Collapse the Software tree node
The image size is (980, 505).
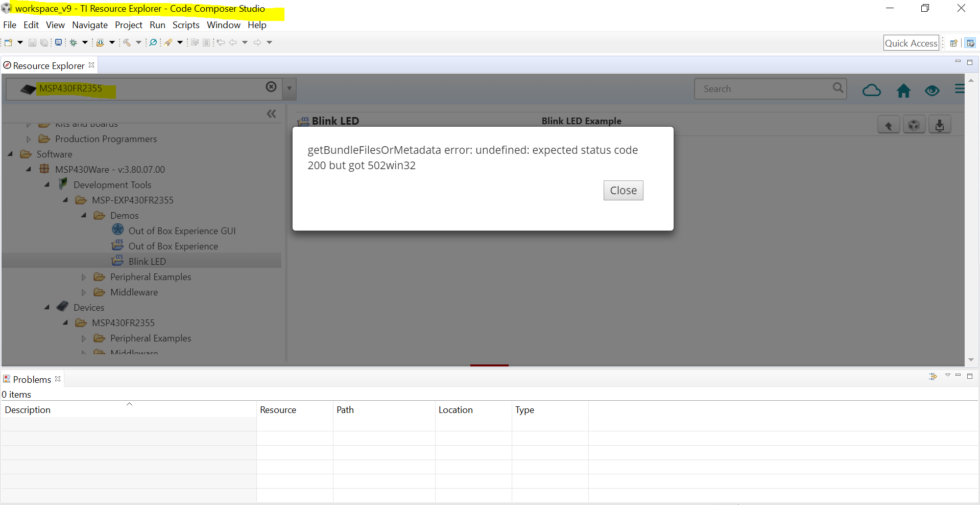10,154
